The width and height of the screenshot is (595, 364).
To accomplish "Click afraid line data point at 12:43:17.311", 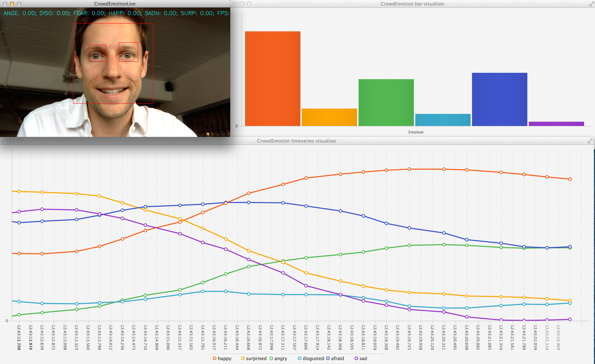I will [283, 203].
